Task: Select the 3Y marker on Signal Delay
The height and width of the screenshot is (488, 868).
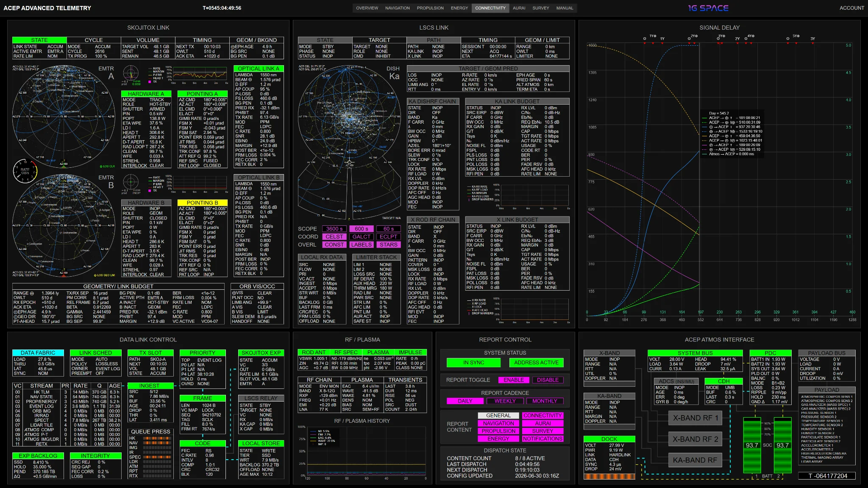Action: pos(812,39)
